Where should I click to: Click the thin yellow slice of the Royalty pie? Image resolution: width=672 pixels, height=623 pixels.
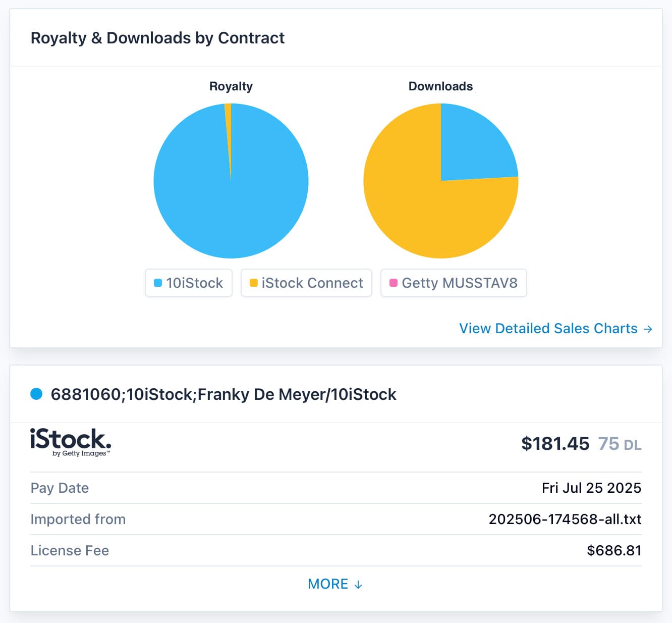228,121
